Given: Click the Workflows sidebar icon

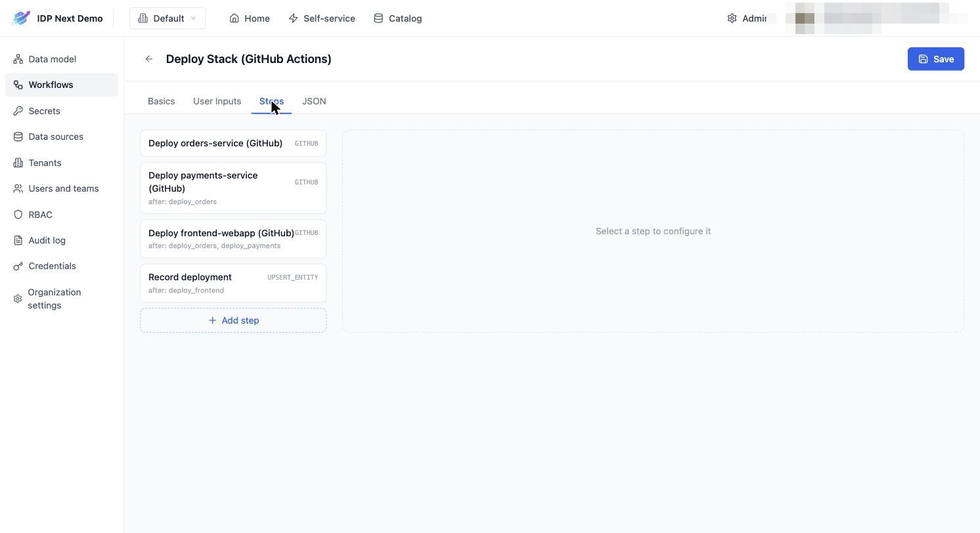Looking at the screenshot, I should (18, 85).
